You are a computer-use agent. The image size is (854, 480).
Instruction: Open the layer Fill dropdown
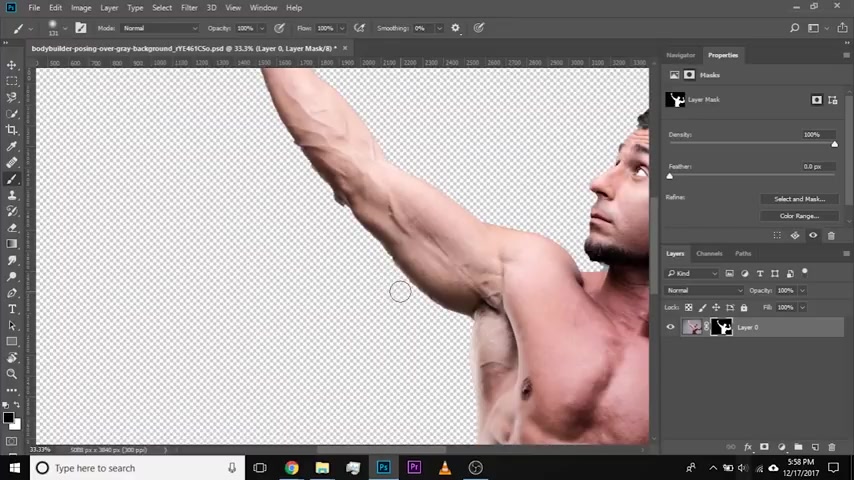pos(802,307)
